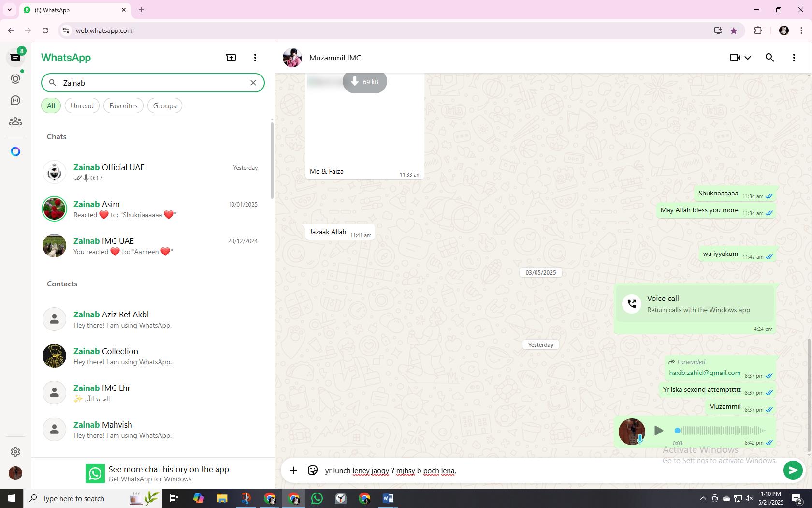The width and height of the screenshot is (812, 508).
Task: Select the Favorites filter chip
Action: click(123, 105)
